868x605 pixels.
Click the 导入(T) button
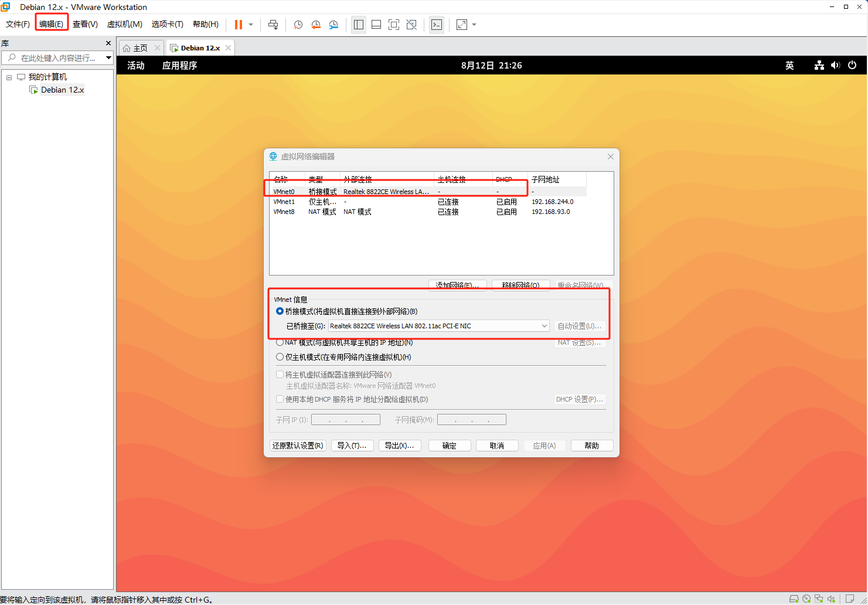coord(352,446)
